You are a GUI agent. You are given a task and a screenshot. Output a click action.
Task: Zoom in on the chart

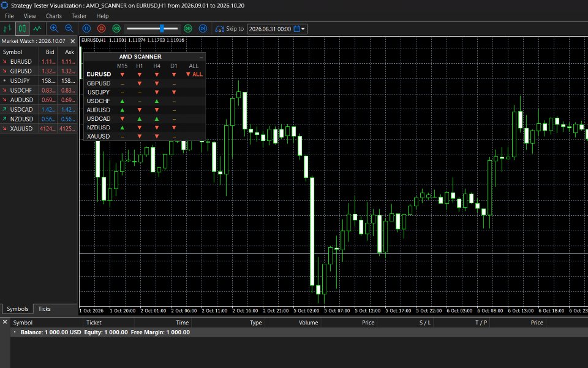pyautogui.click(x=54, y=29)
